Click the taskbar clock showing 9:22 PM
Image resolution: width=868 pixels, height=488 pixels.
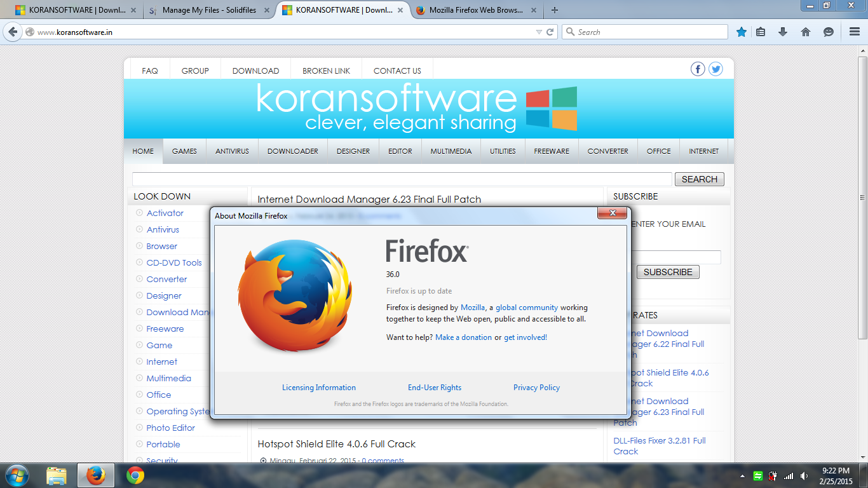pos(836,476)
